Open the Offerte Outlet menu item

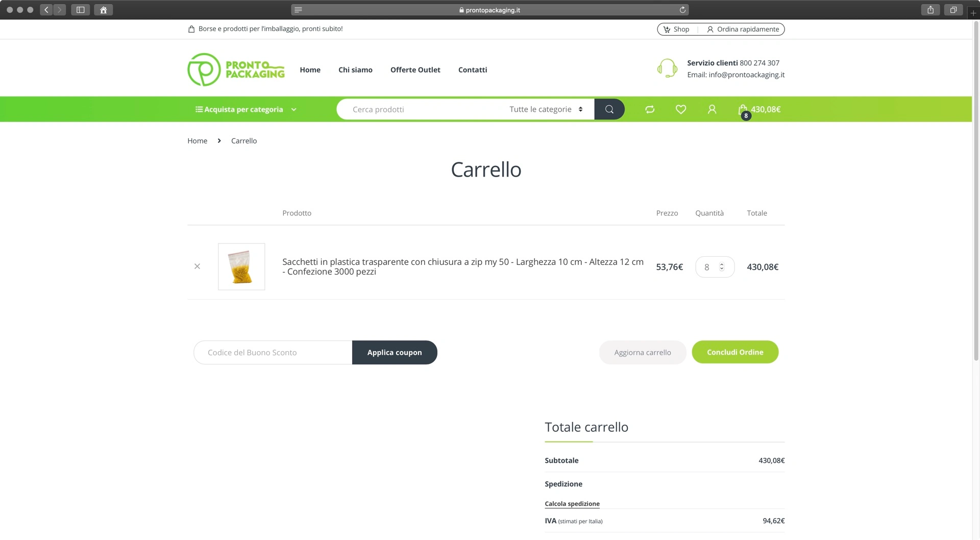(415, 70)
